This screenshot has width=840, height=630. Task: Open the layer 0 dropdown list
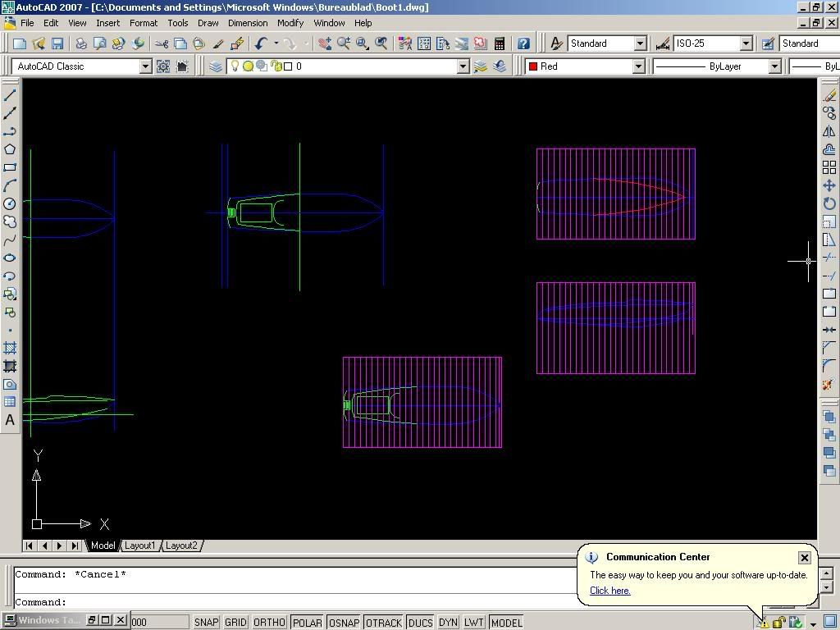[x=463, y=66]
